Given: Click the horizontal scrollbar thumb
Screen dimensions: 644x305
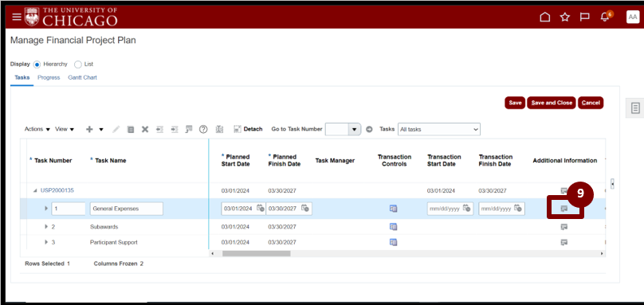Looking at the screenshot, I should point(256,254).
